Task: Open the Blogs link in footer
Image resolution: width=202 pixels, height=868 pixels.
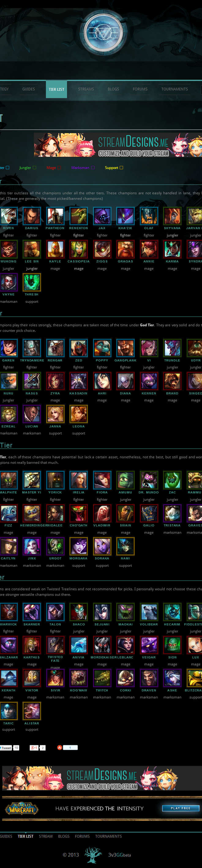Action: [x=63, y=836]
